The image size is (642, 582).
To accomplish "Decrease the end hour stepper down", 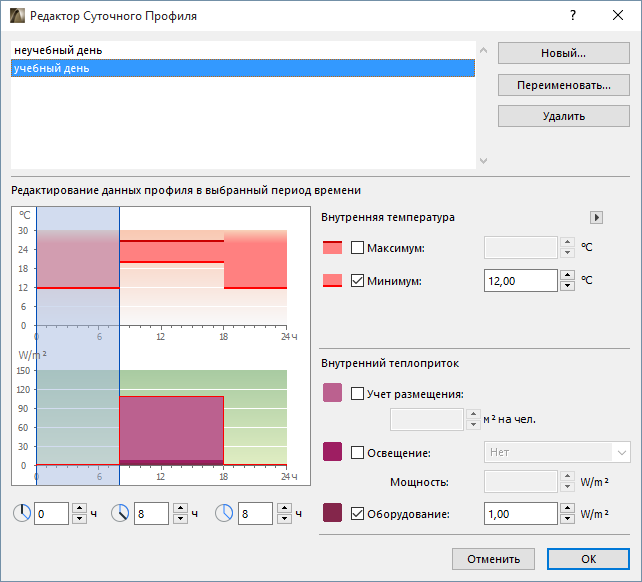I will point(180,519).
